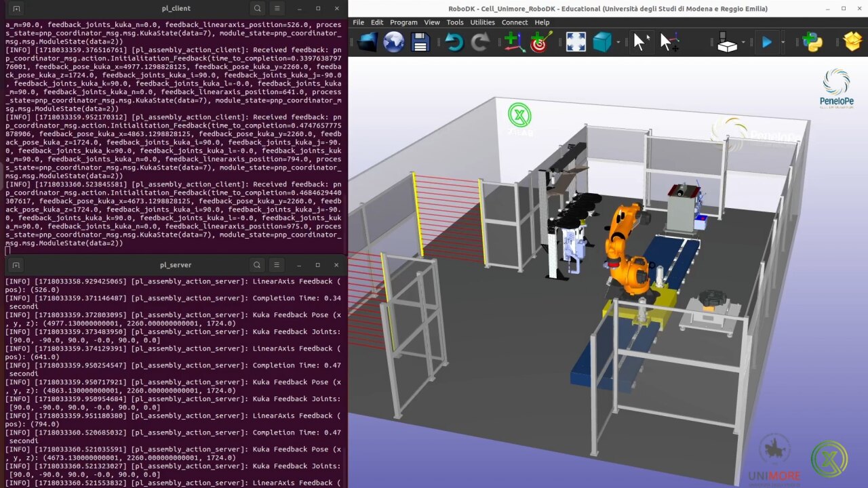The image size is (868, 488).
Task: Open the pl_client terminal hamburger menu
Action: pos(277,8)
